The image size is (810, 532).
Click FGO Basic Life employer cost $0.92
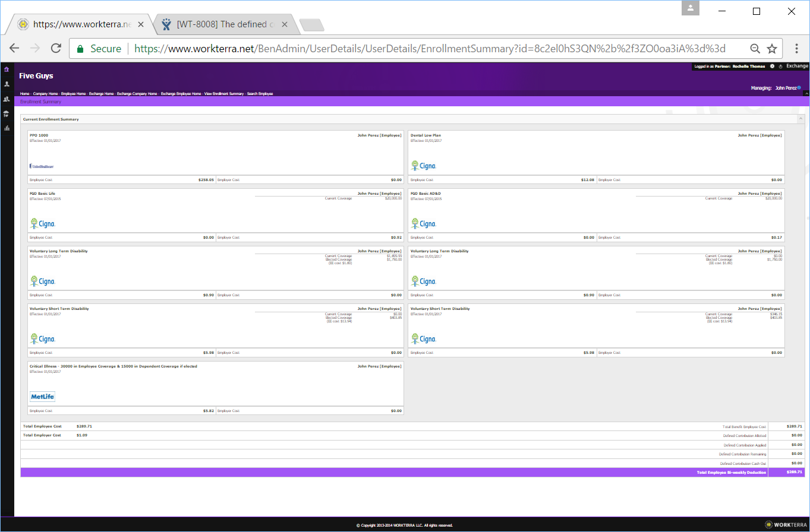[396, 237]
